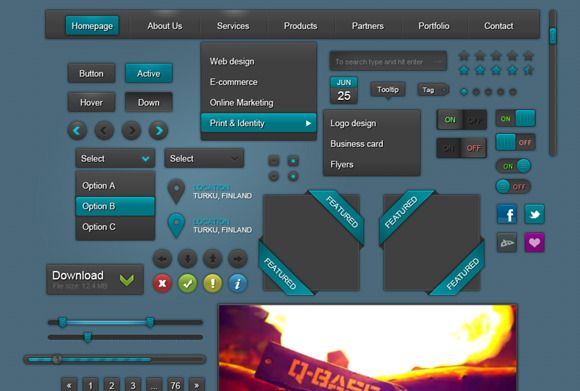The image size is (580, 391).
Task: Click the blue info icon
Action: tap(238, 283)
